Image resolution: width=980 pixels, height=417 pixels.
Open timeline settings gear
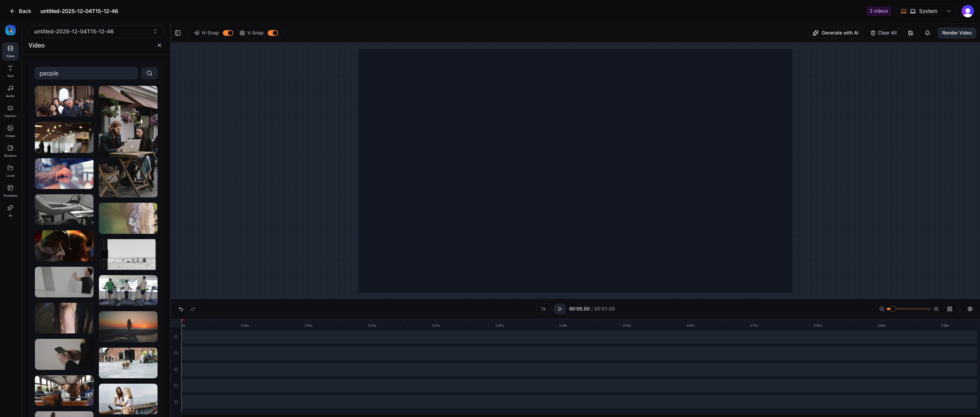970,309
